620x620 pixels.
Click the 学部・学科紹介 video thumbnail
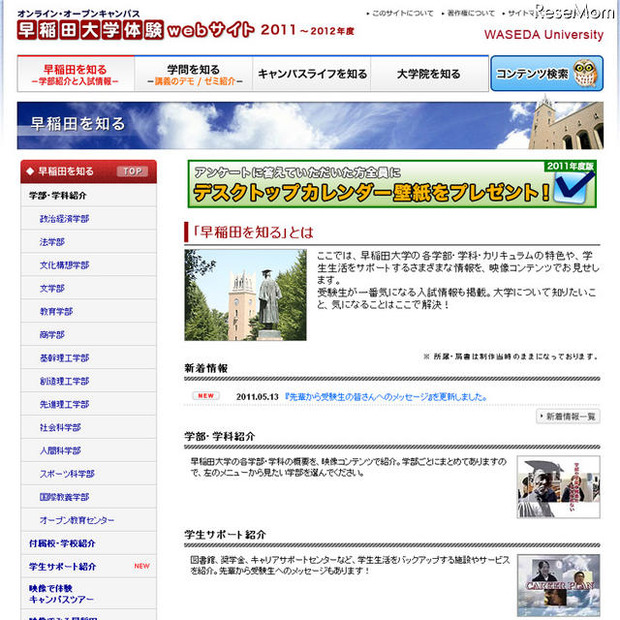(558, 487)
